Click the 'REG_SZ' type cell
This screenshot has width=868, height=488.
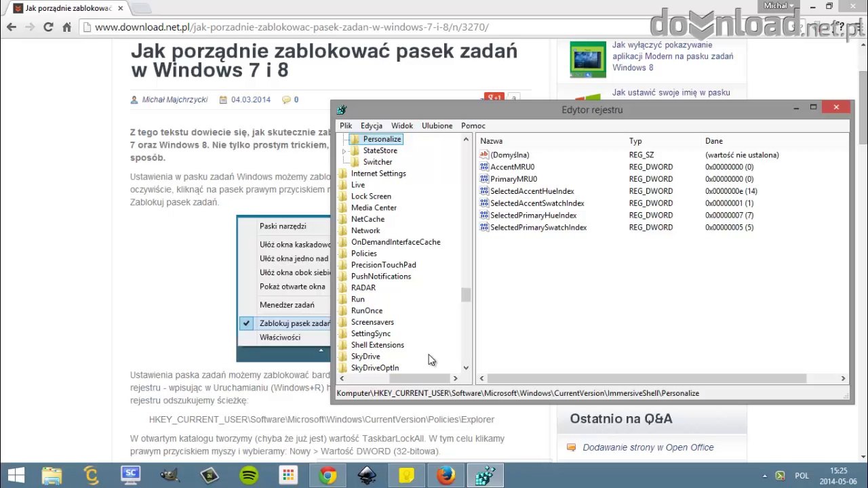(x=642, y=155)
